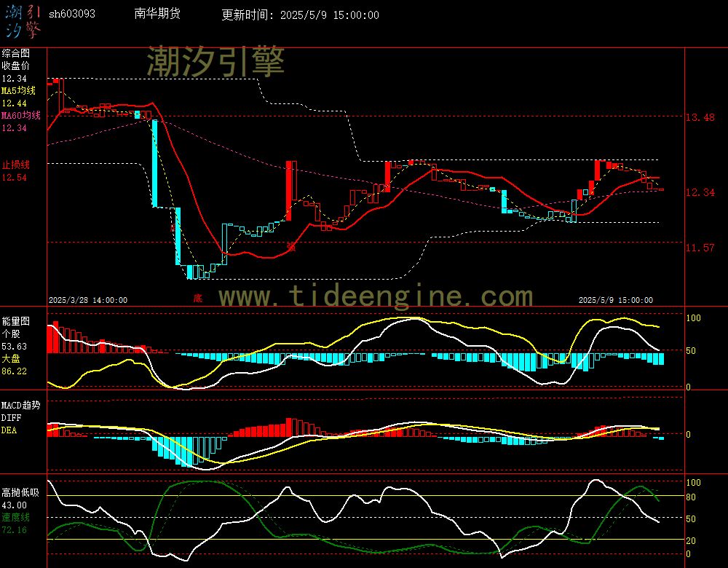This screenshot has width=728, height=568.
Task: Click the red 止损线 label
Action: [16, 165]
